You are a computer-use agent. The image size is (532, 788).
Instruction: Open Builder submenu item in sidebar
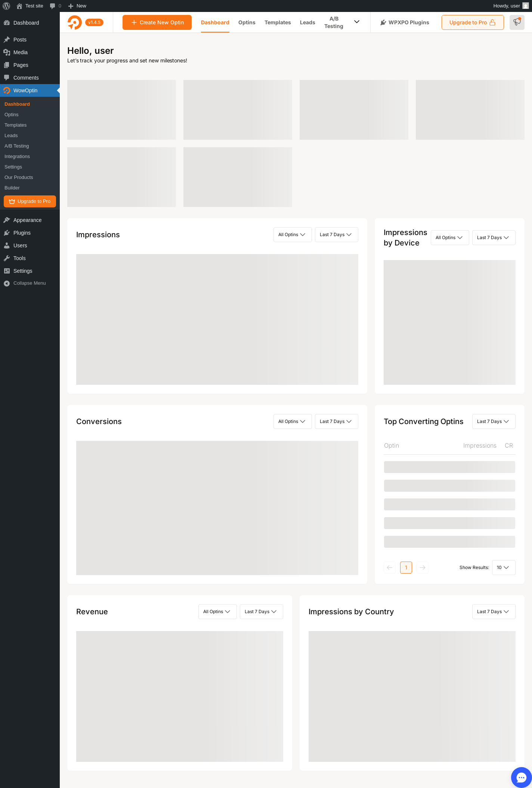pyautogui.click(x=30, y=188)
